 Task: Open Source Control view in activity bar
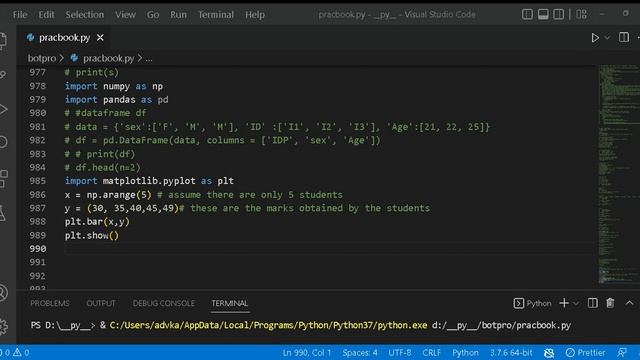(x=2, y=75)
